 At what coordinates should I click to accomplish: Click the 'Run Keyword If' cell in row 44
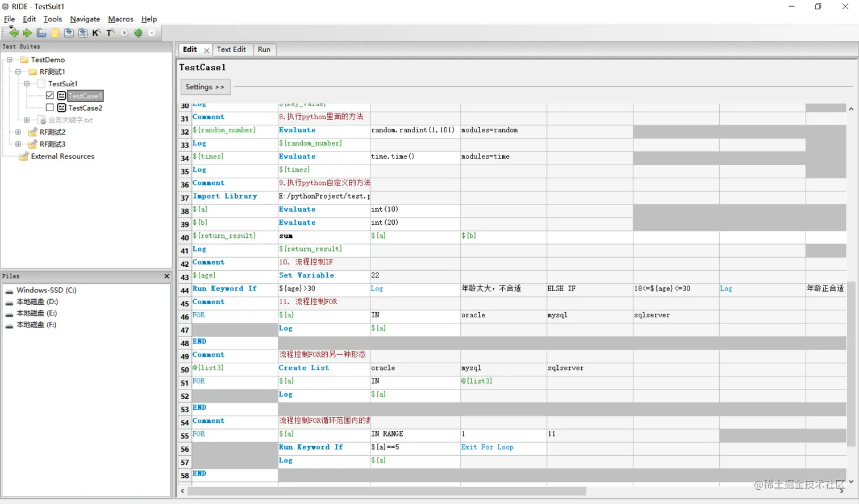pyautogui.click(x=235, y=289)
